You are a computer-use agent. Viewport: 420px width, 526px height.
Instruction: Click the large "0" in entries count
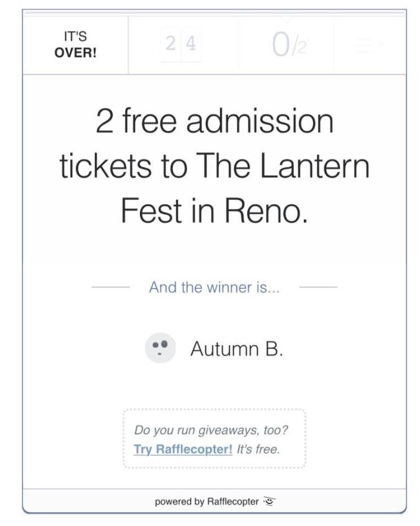tap(280, 45)
